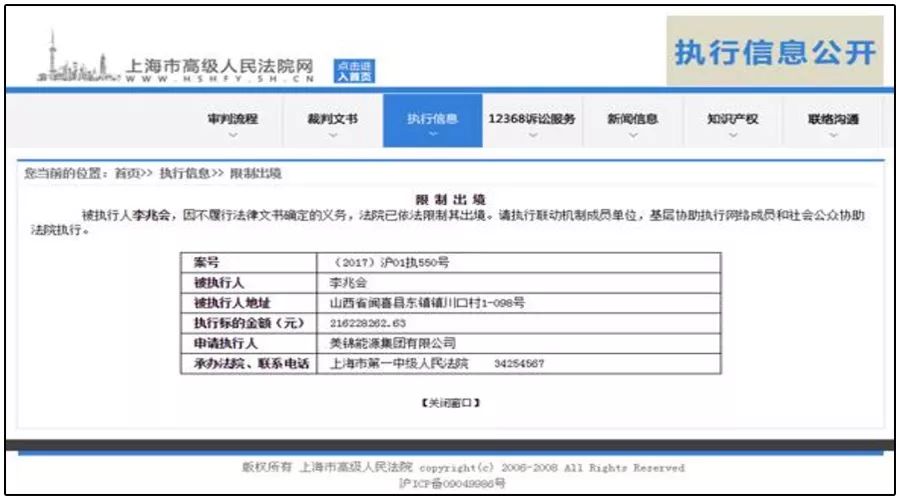Image resolution: width=900 pixels, height=500 pixels.
Task: Click 执行信息 breadcrumb link
Action: [185, 173]
